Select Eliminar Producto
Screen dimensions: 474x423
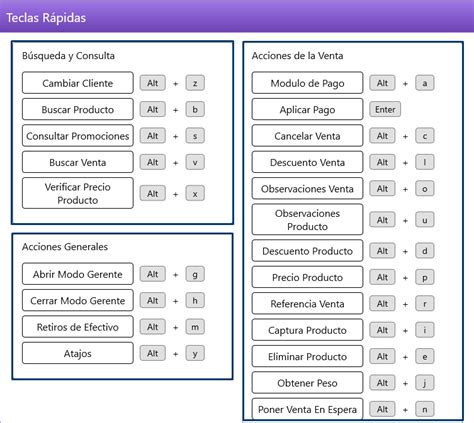click(x=307, y=356)
